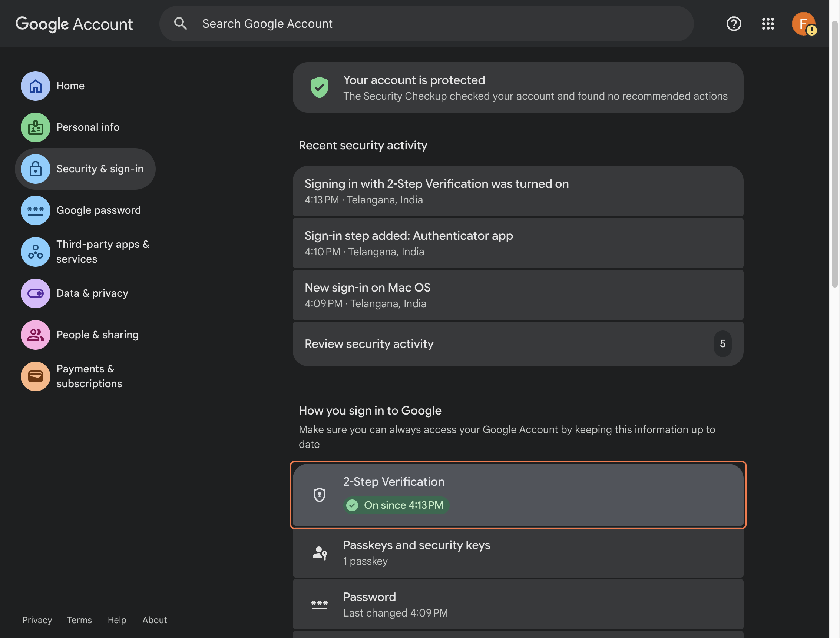Image resolution: width=840 pixels, height=638 pixels.
Task: Click the account profile avatar
Action: (x=803, y=24)
